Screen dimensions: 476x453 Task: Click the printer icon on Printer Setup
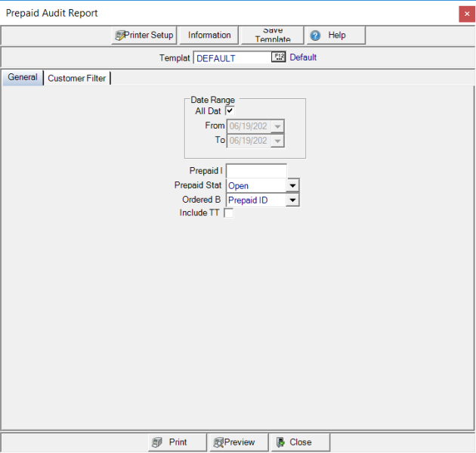pos(119,36)
